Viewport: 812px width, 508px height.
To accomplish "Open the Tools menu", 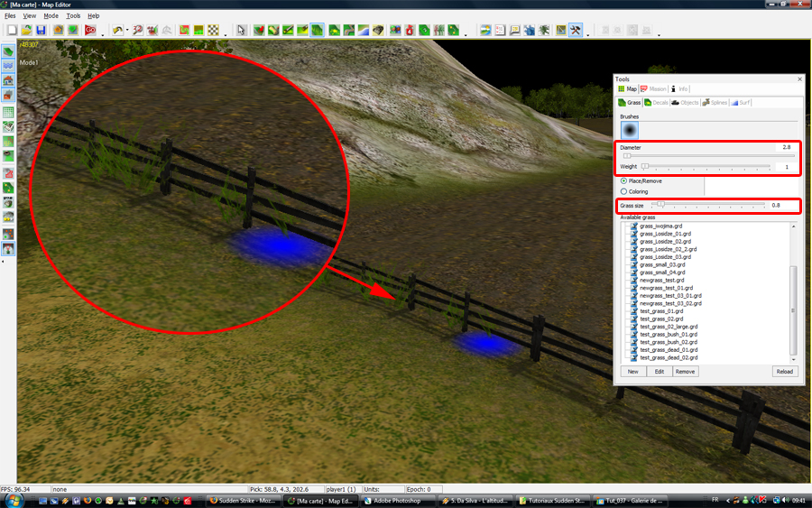I will click(73, 15).
